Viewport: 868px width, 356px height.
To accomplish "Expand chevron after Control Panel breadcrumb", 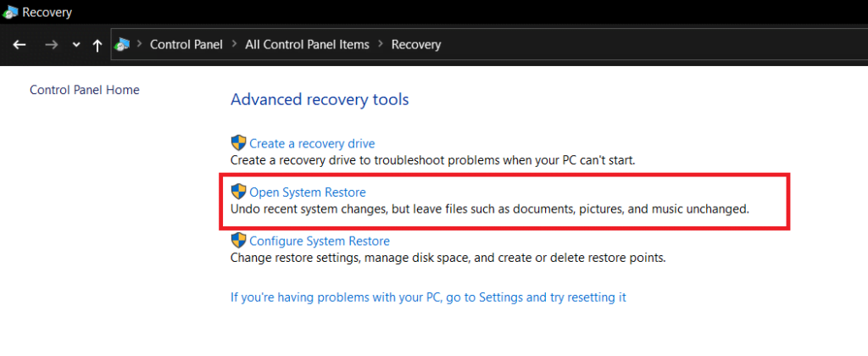I will 234,44.
